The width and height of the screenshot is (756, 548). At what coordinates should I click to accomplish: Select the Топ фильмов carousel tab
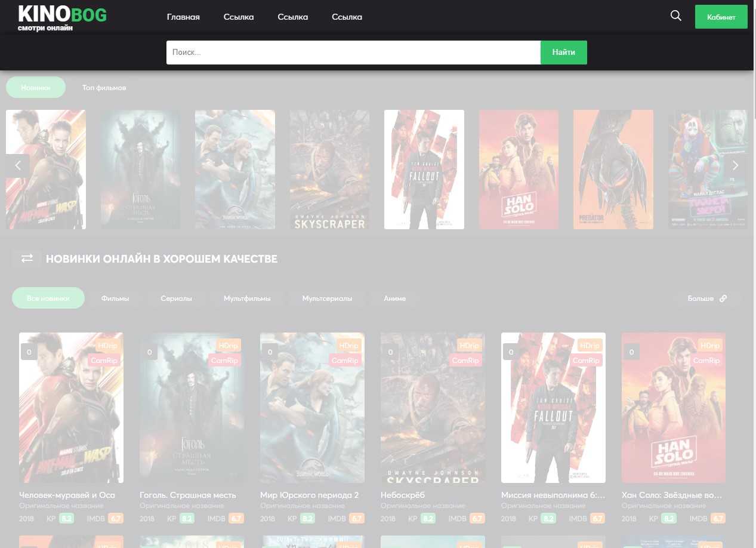[104, 88]
